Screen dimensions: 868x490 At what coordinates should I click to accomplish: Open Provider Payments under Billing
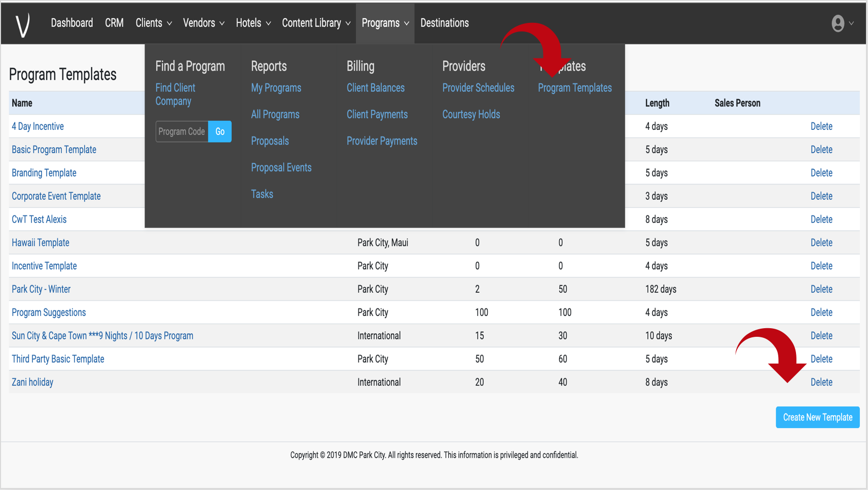coord(382,141)
